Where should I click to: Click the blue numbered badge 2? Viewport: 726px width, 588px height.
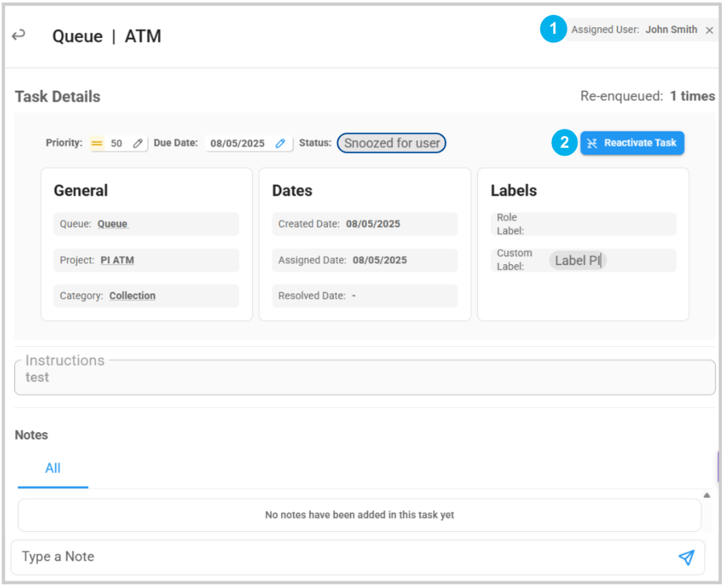coord(564,143)
